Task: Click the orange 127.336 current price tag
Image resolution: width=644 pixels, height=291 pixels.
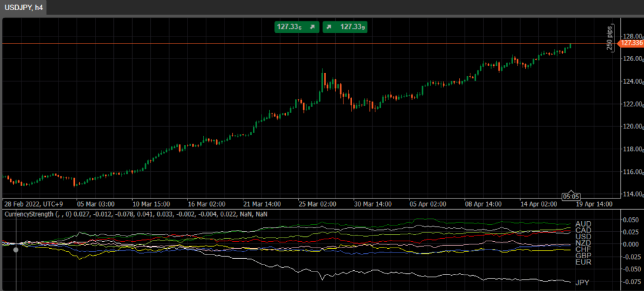Action: (x=631, y=43)
